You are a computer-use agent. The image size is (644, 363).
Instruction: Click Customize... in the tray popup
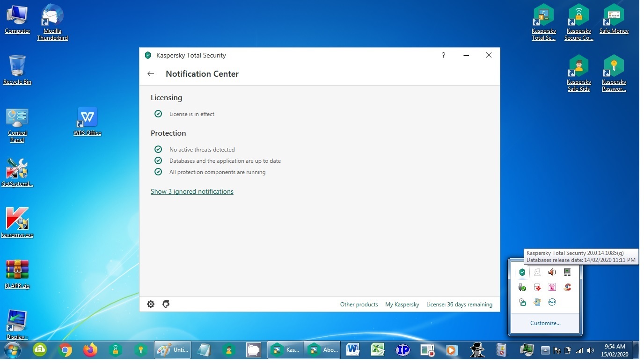tap(545, 323)
